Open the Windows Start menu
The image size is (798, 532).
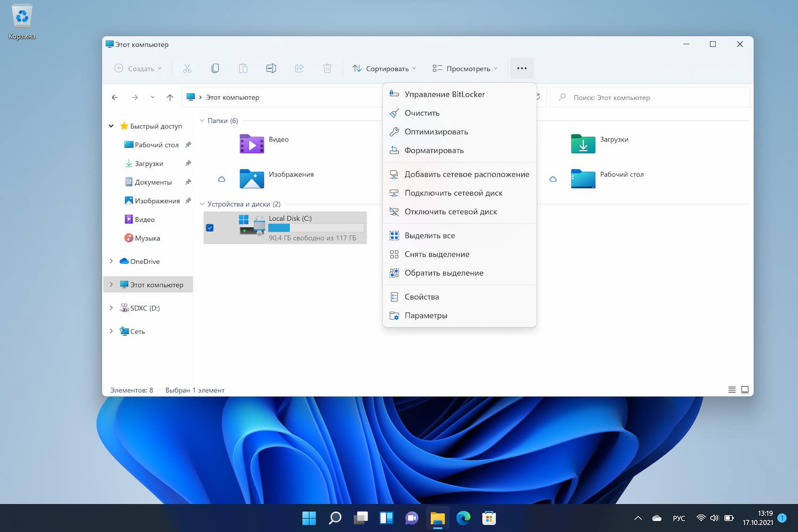309,518
